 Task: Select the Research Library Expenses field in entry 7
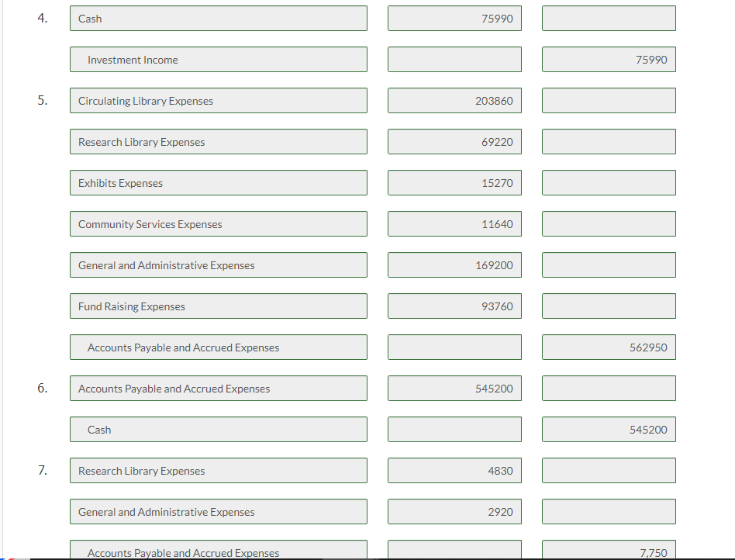pos(219,470)
